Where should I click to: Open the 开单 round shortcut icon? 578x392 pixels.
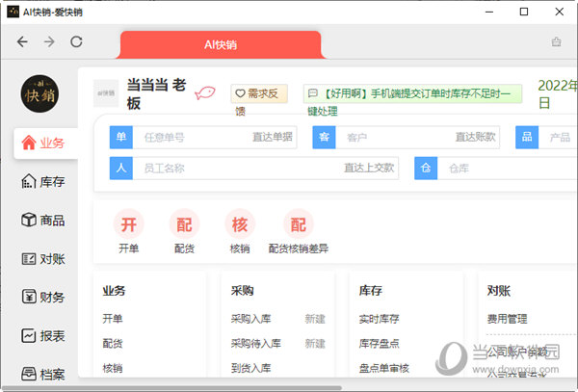click(129, 224)
